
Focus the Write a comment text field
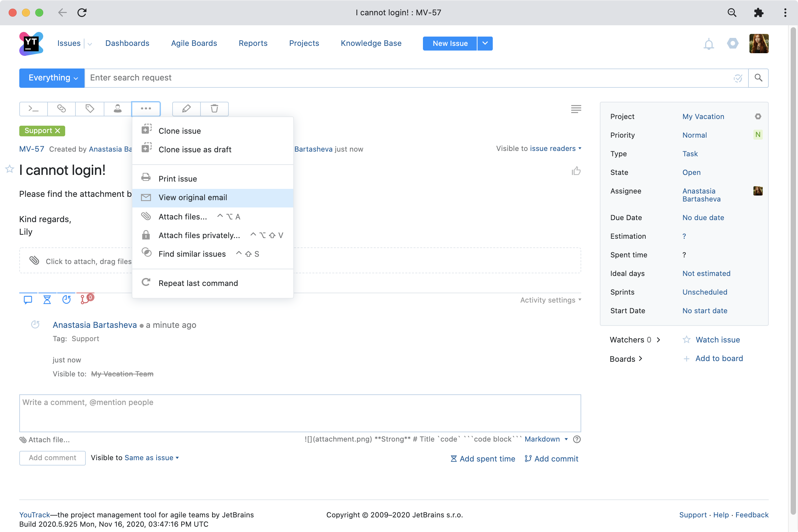(300, 413)
